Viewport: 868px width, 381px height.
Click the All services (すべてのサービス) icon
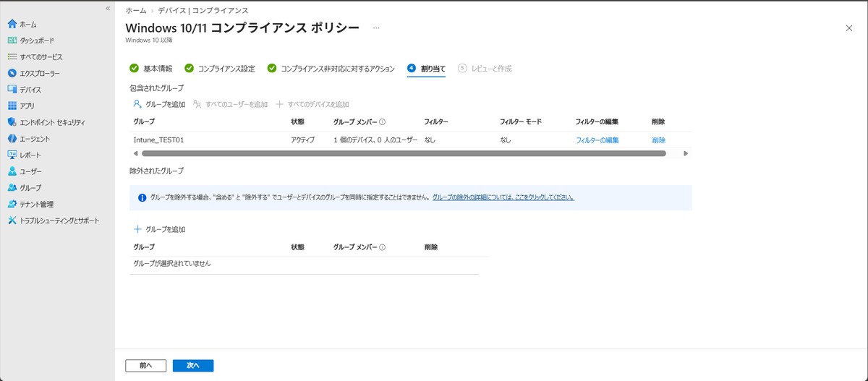12,56
